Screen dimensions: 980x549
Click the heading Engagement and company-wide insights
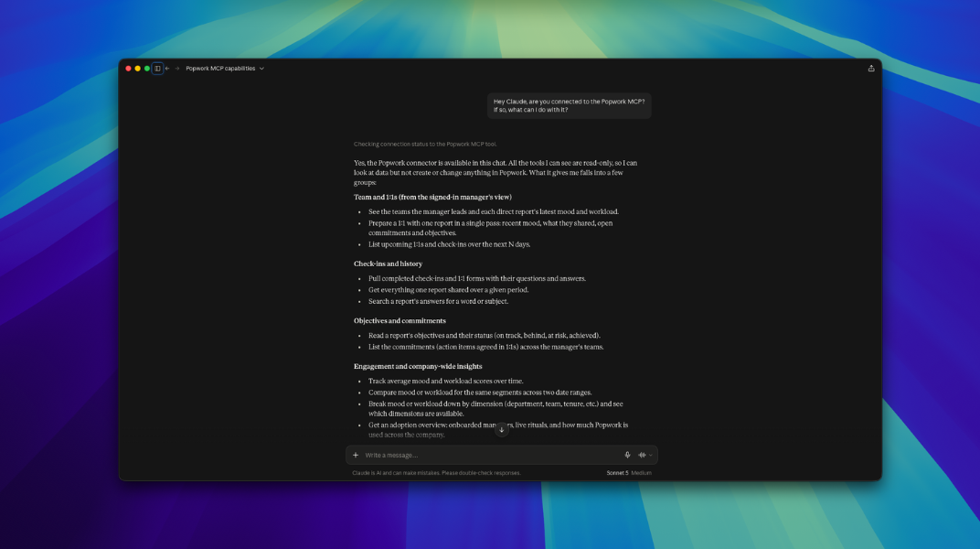tap(418, 366)
